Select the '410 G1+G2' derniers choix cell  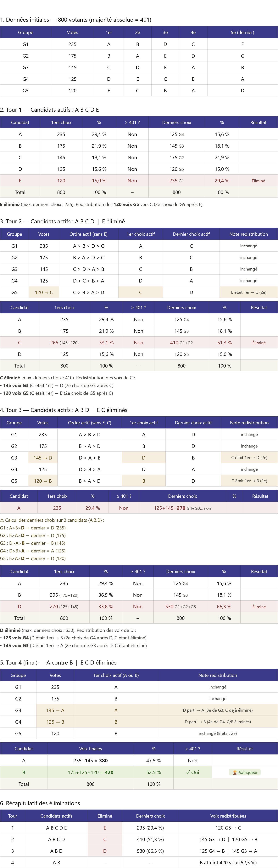[x=181, y=343]
